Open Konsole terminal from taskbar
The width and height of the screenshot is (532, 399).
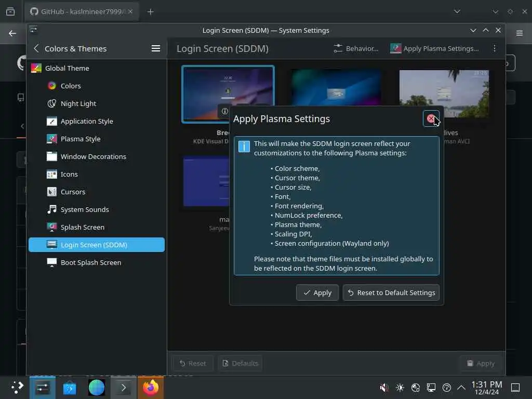(124, 388)
